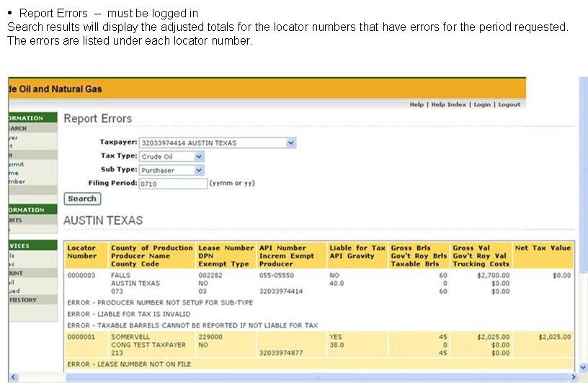Open the Taxpayer dropdown list
Viewport: 588px width, 383px height.
click(290, 143)
